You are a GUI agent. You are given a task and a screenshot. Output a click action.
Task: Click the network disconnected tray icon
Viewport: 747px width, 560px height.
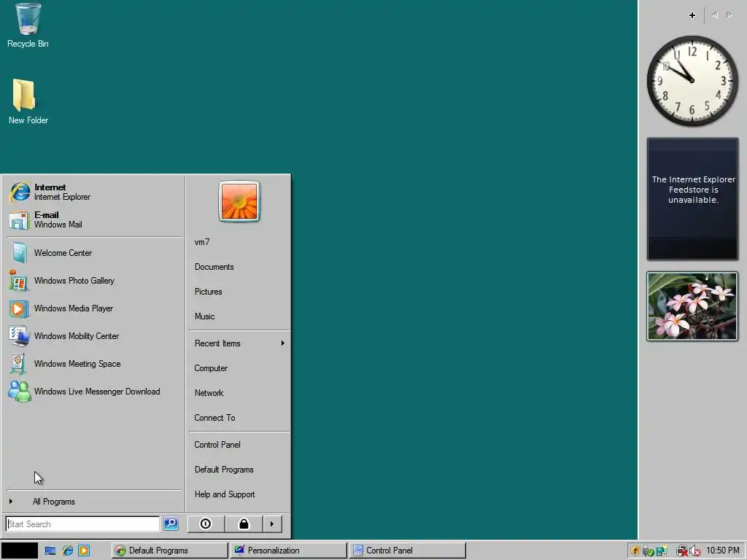[x=682, y=551]
